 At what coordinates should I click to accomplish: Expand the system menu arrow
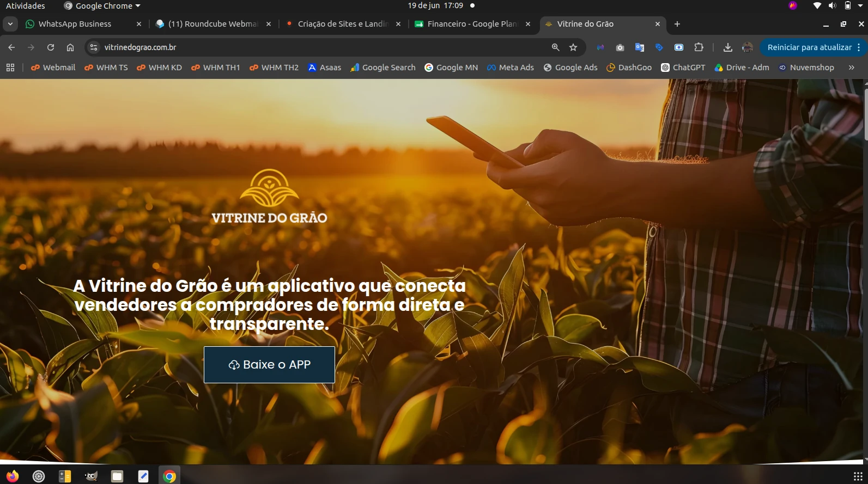860,5
